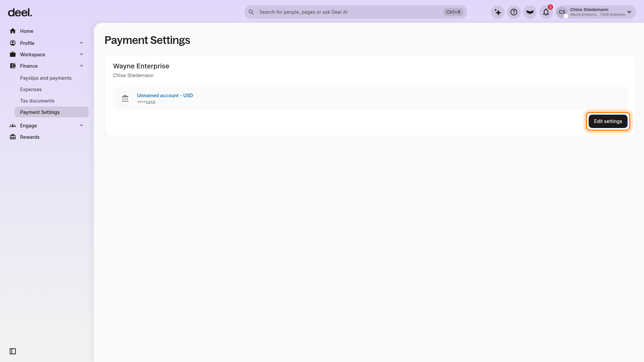The width and height of the screenshot is (644, 362).
Task: Click the Home house icon
Action: 13,31
